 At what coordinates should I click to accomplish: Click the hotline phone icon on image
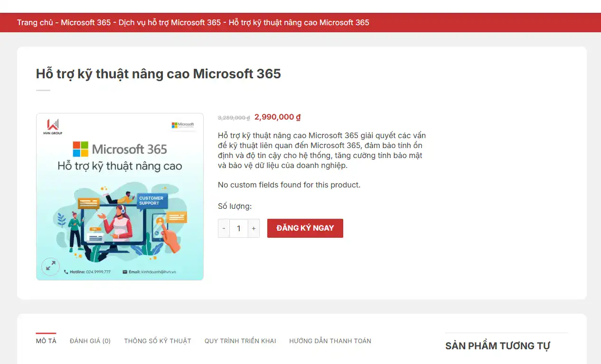point(66,272)
